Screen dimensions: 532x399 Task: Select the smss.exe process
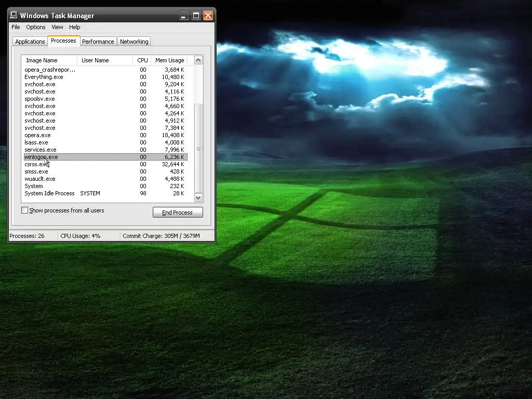[x=105, y=171]
